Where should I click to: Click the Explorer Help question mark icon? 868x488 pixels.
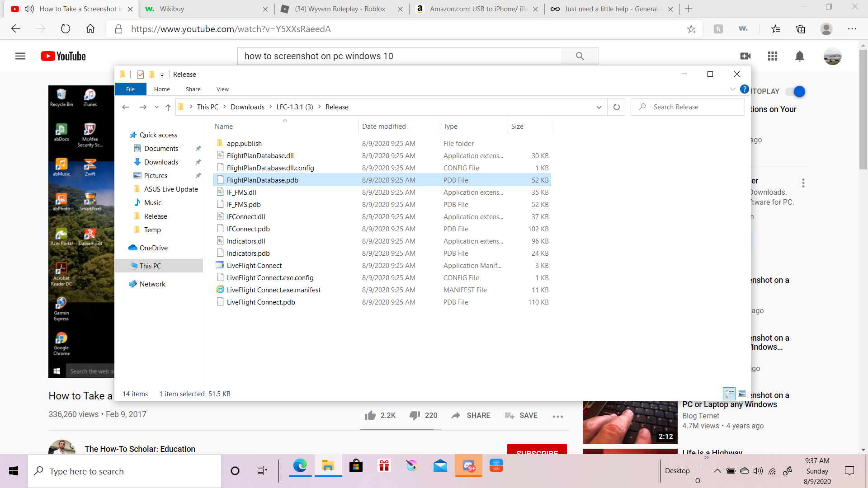point(744,89)
